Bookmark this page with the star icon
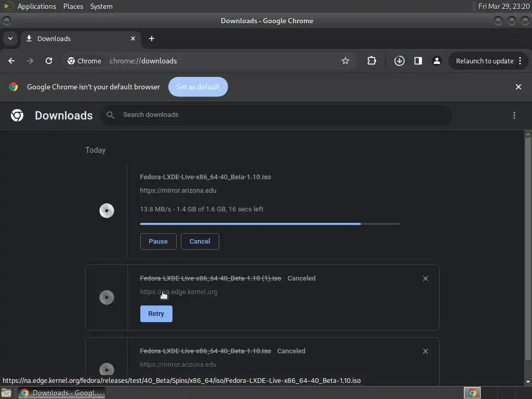 click(345, 61)
